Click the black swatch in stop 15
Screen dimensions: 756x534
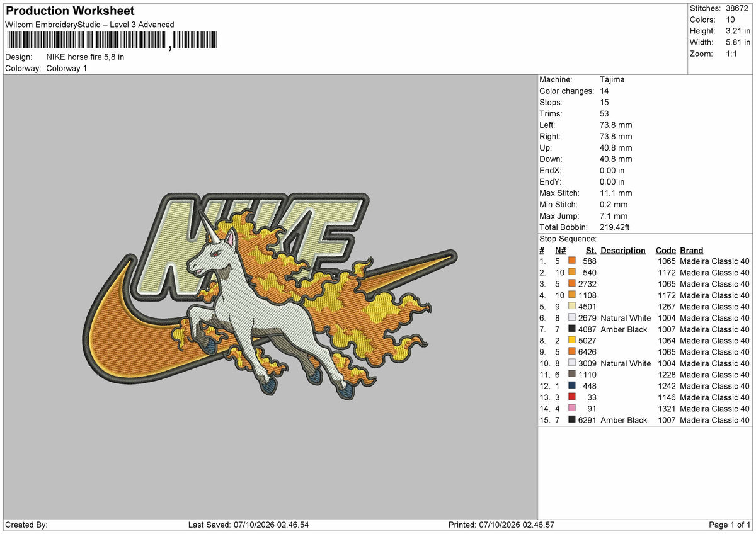[572, 419]
